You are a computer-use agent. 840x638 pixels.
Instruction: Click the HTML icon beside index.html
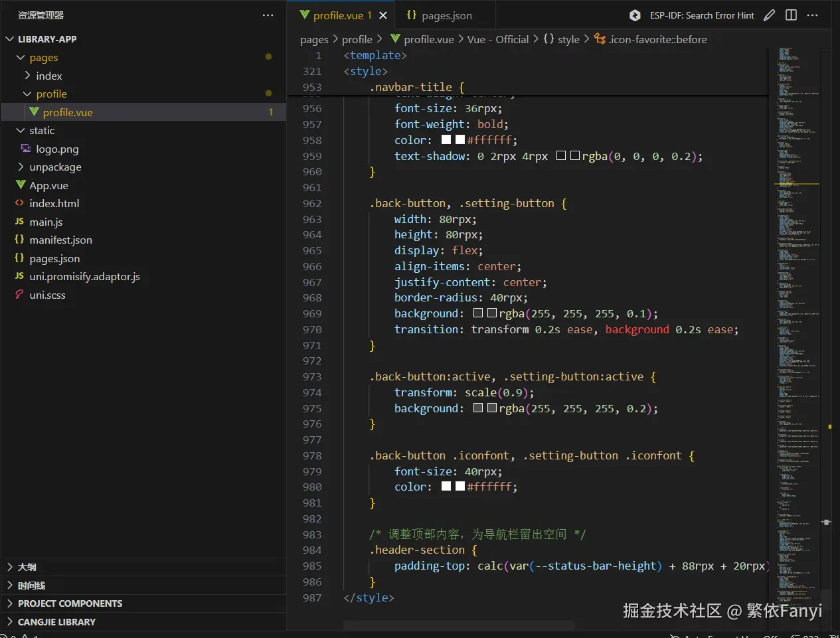tap(19, 203)
